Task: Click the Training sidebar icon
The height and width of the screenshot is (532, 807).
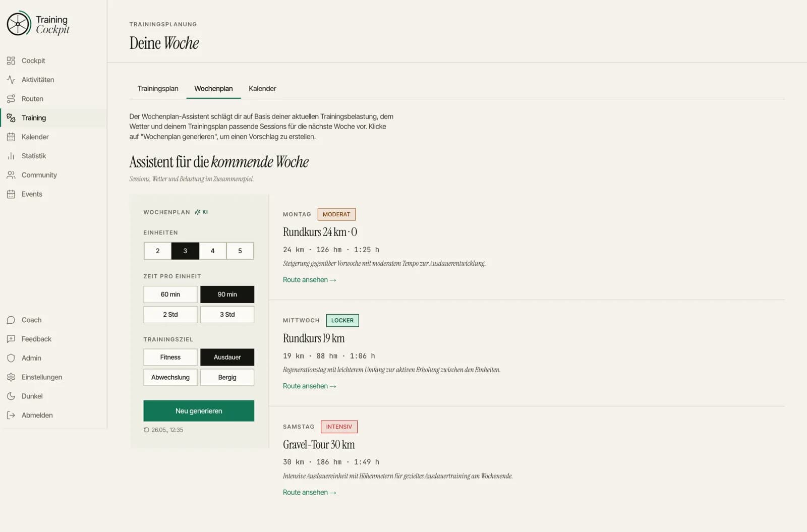Action: click(x=11, y=118)
